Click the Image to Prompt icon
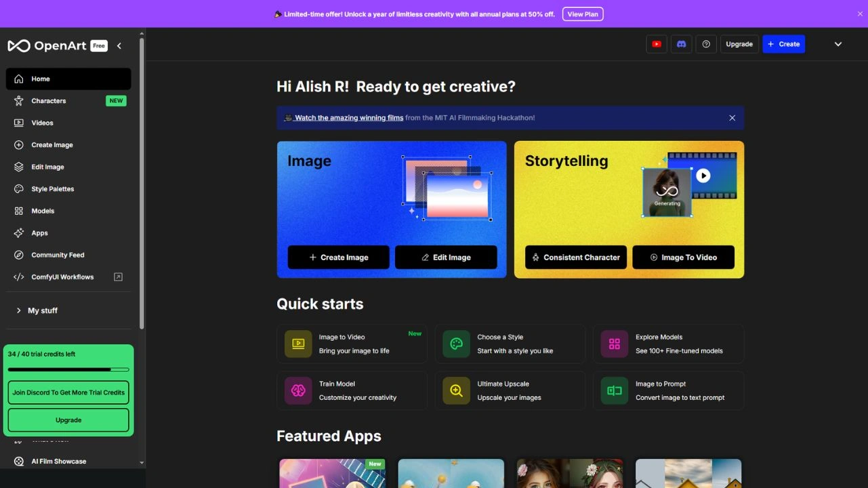This screenshot has height=488, width=868. (x=615, y=390)
